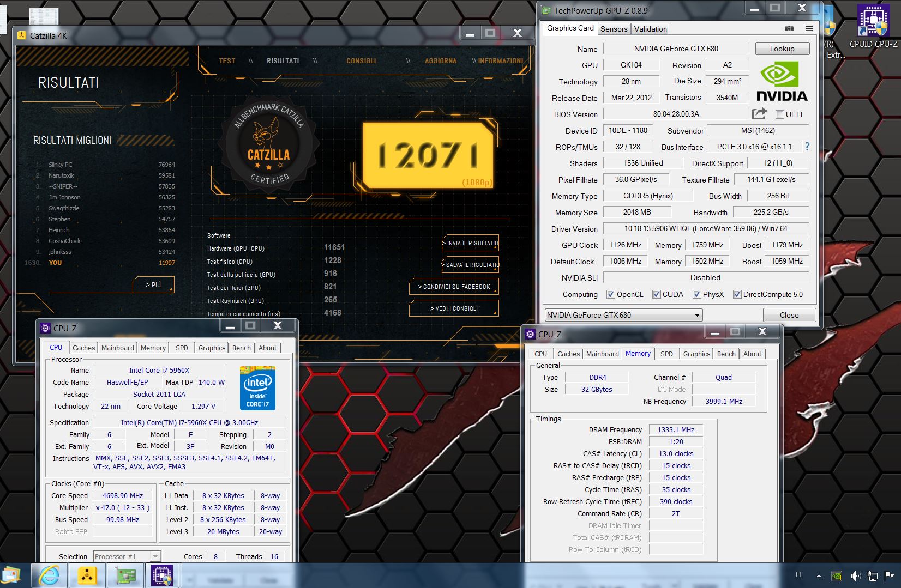Viewport: 901px width, 588px height.
Task: Switch to the Sensors tab in GPU-Z
Action: (x=614, y=29)
